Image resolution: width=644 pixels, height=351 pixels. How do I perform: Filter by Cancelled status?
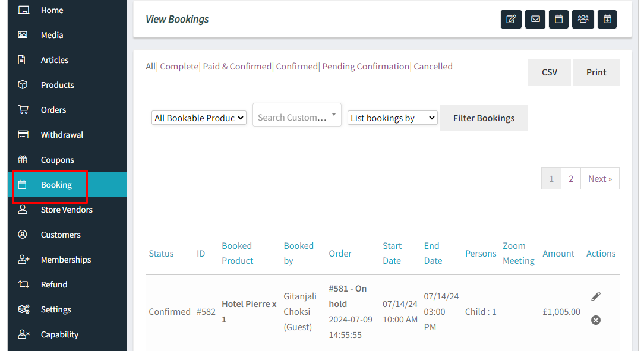pyautogui.click(x=433, y=67)
